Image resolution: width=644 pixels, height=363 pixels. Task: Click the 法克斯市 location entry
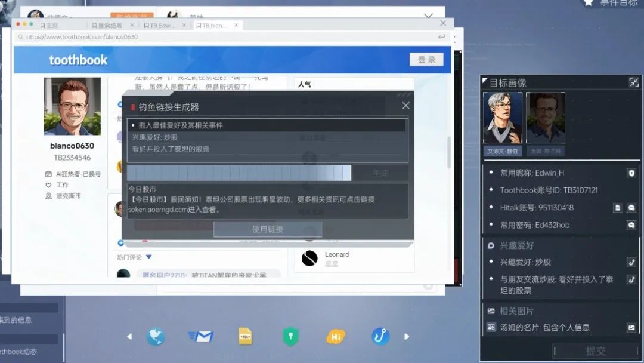(x=63, y=196)
